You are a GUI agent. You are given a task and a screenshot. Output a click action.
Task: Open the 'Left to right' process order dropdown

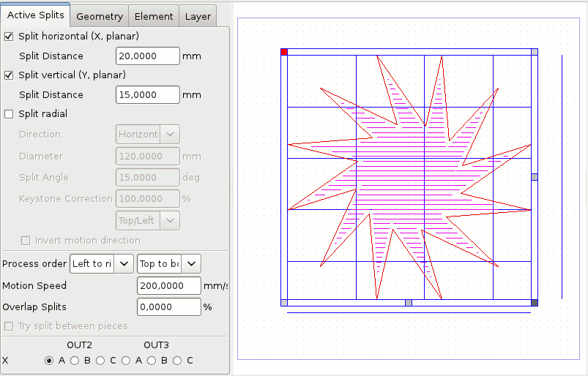(x=102, y=263)
